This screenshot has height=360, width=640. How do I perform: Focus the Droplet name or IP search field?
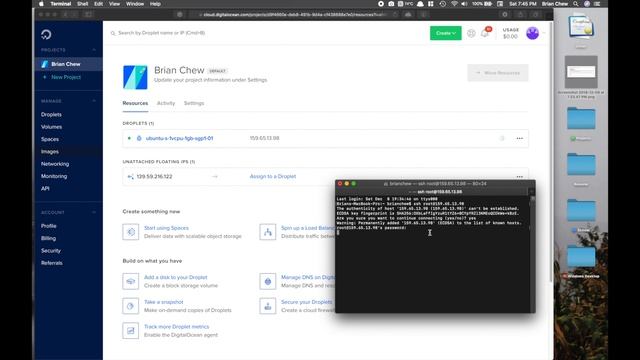(x=161, y=33)
